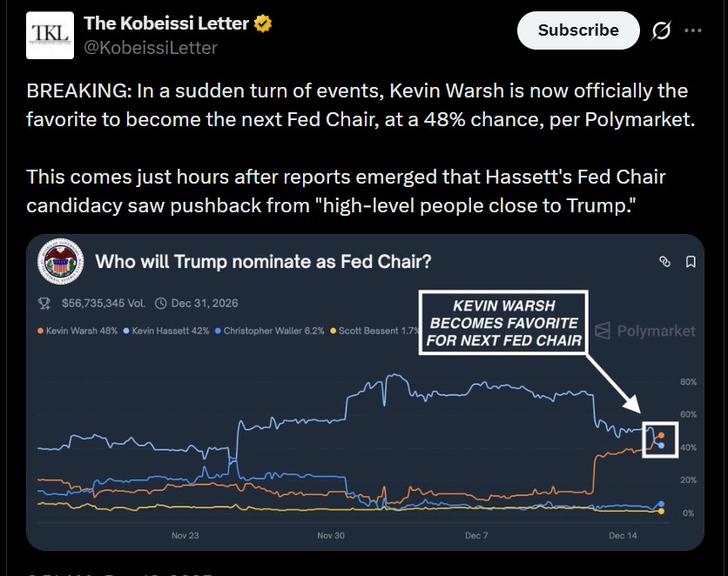Click the Kevin Warsh annotation callout box
The height and width of the screenshot is (576, 728).
[503, 322]
